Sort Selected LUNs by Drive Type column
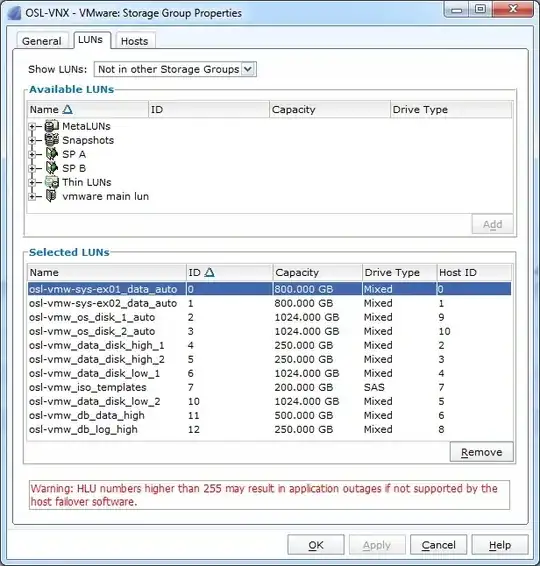Viewport: 540px width, 566px height. click(x=399, y=272)
